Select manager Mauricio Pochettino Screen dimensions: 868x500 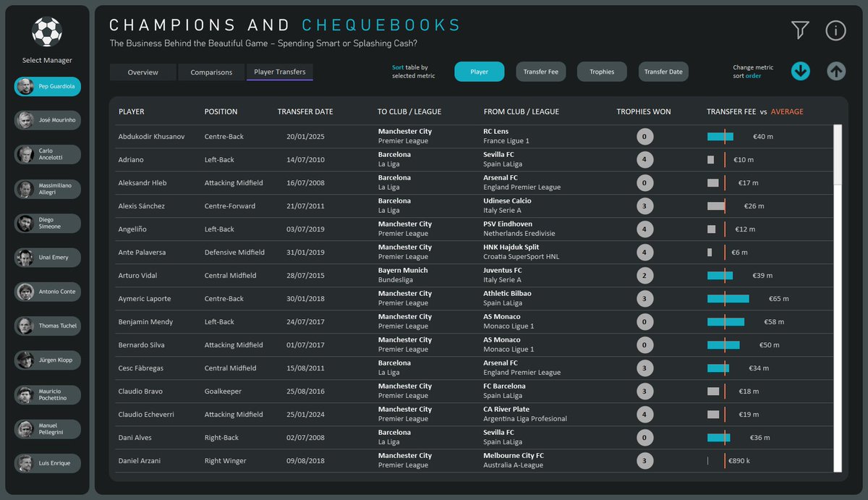48,394
